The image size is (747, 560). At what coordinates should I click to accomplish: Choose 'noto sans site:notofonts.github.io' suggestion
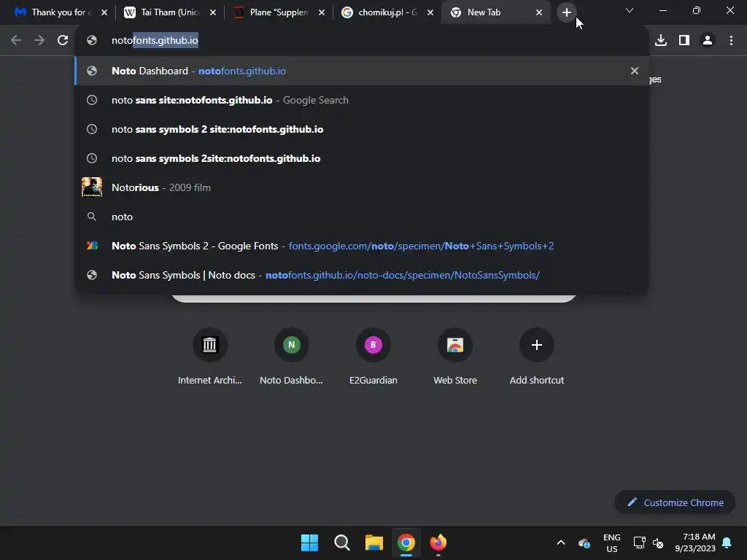(362, 100)
